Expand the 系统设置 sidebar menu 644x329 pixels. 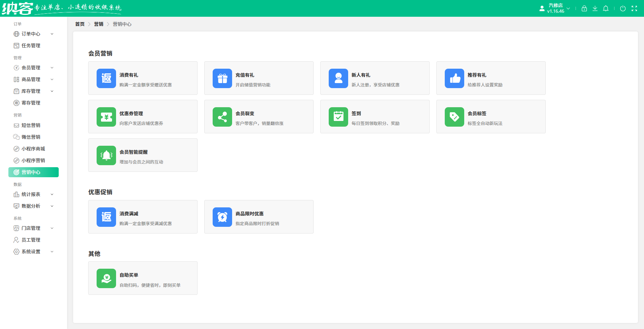[x=34, y=252]
